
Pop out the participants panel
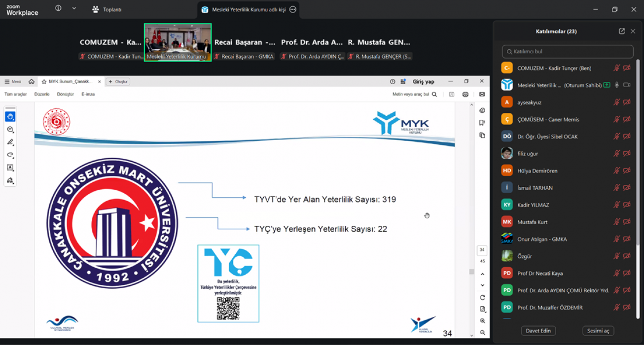(x=622, y=31)
